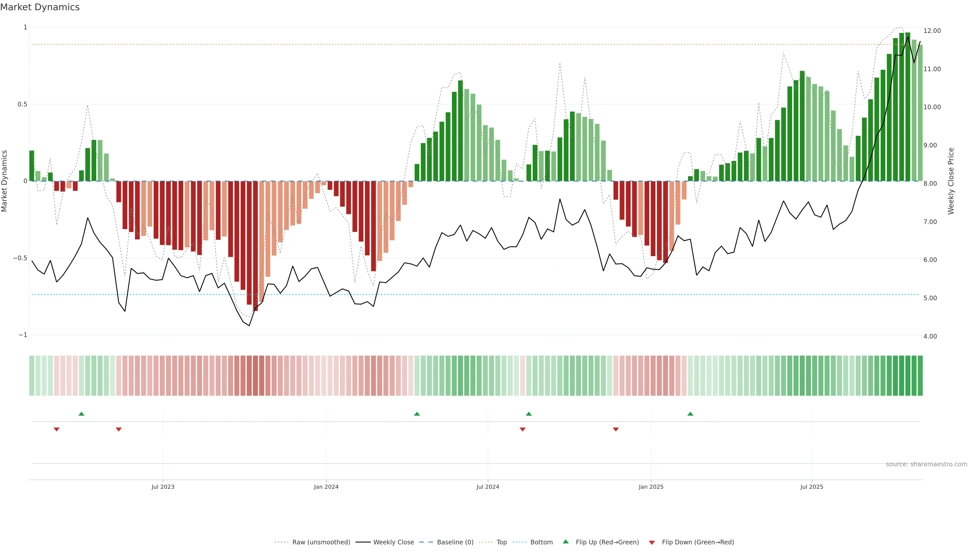This screenshot has height=551, width=980.
Task: Click the source: sharemaestro.com text
Action: (926, 464)
